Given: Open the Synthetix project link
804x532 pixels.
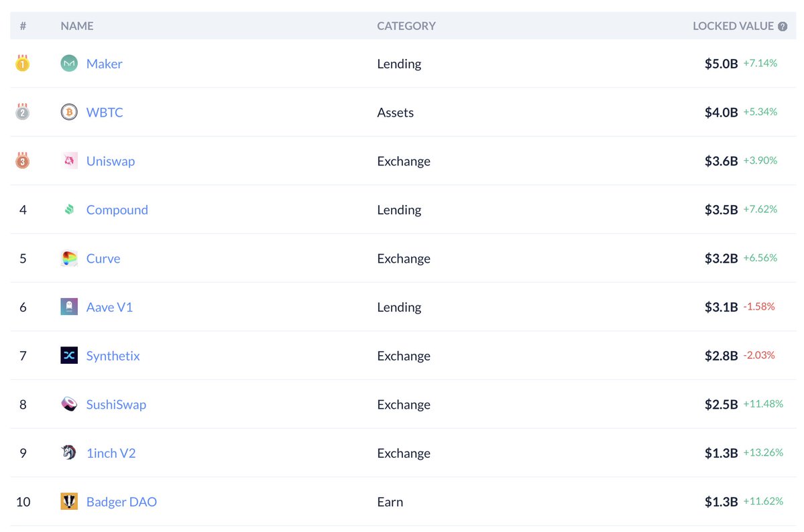Looking at the screenshot, I should (x=113, y=356).
